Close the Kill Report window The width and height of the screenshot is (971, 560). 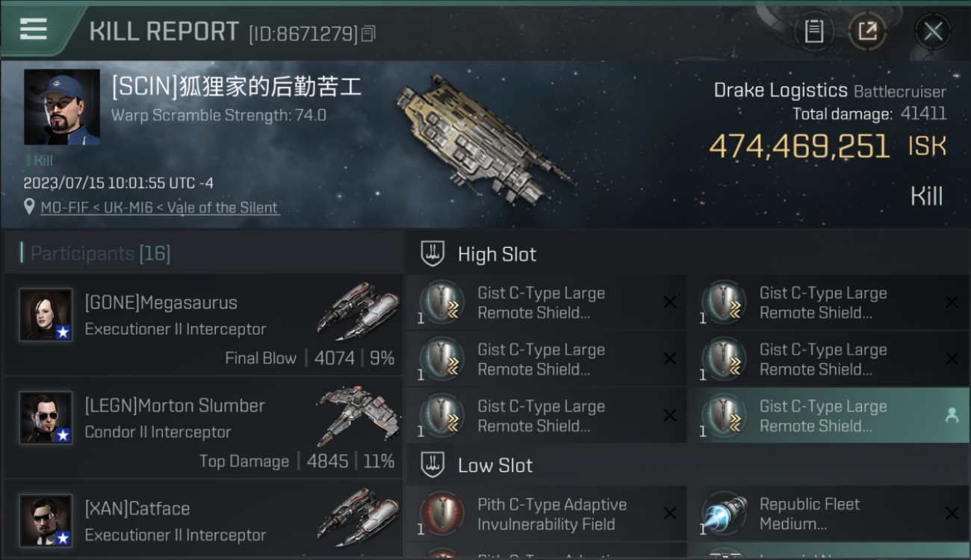933,31
